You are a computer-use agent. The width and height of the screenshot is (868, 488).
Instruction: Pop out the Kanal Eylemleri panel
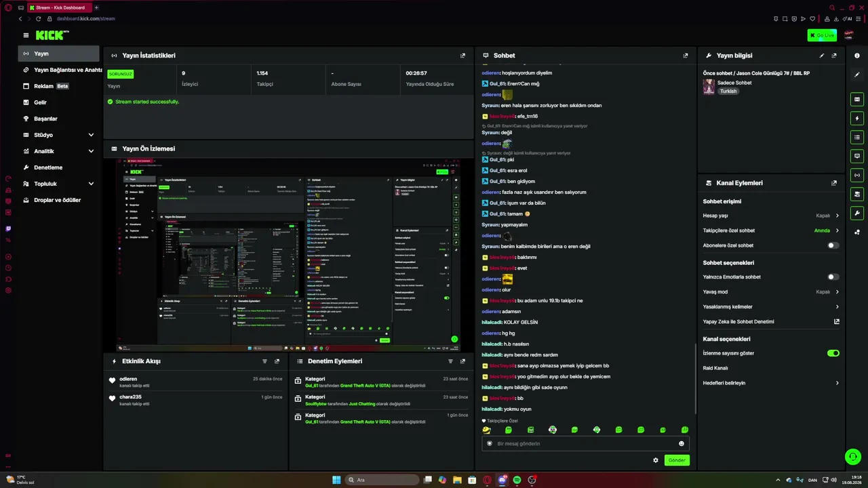(x=834, y=183)
